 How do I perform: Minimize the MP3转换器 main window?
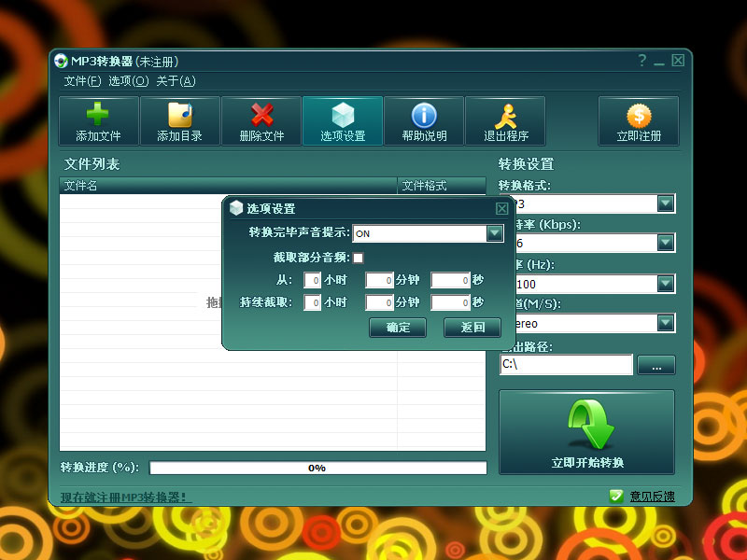click(x=659, y=62)
